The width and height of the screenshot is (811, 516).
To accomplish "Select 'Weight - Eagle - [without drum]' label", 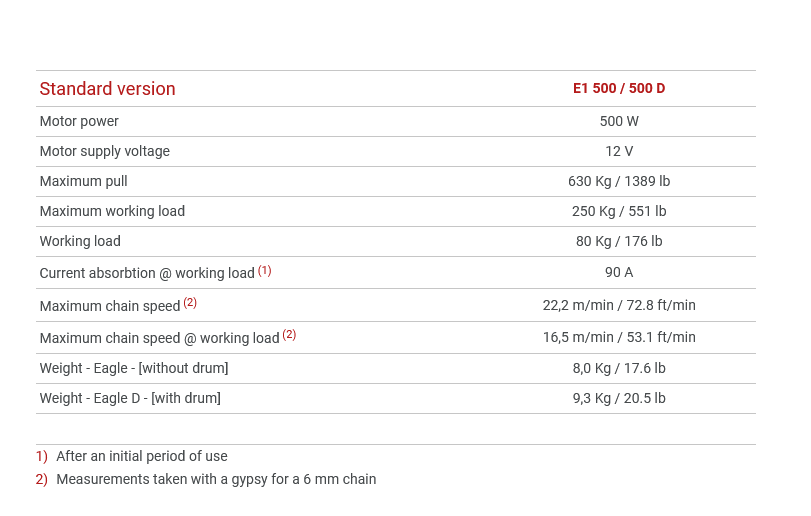I will (134, 369).
